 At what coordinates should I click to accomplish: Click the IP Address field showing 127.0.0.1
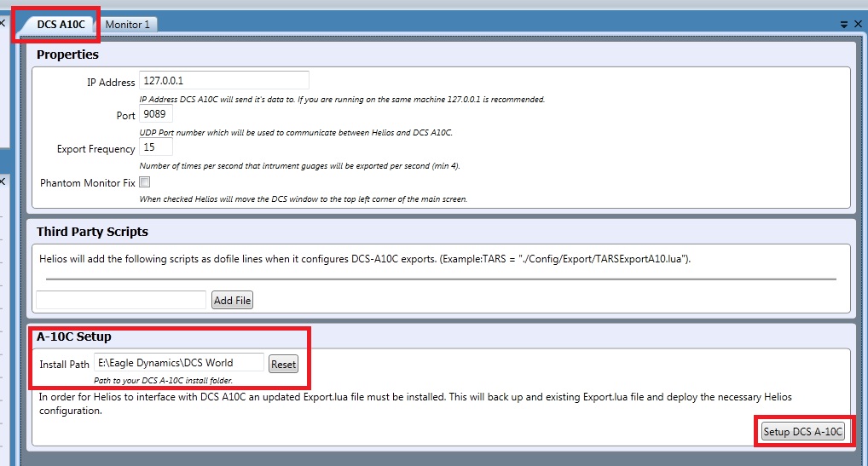[x=223, y=81]
